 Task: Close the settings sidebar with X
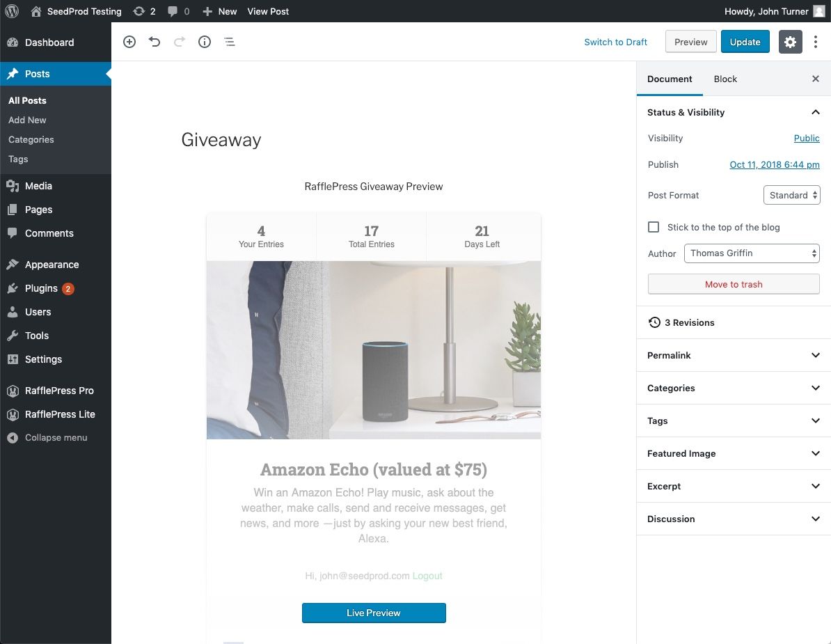pyautogui.click(x=816, y=79)
